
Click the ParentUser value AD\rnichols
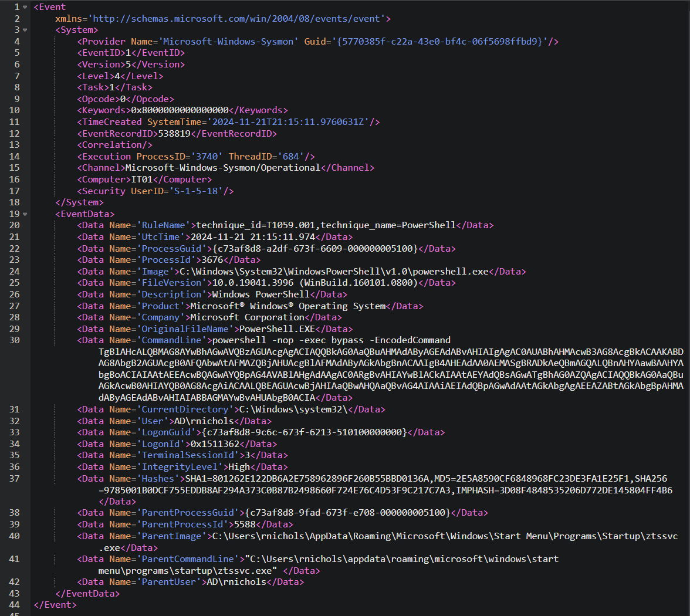[x=237, y=582]
